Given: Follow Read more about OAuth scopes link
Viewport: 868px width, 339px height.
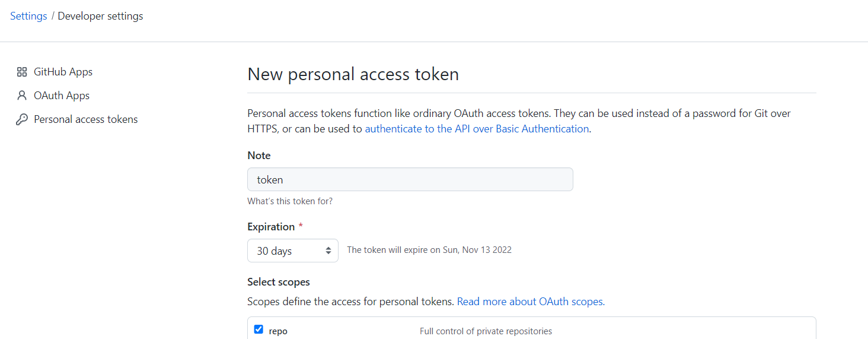Looking at the screenshot, I should (531, 302).
